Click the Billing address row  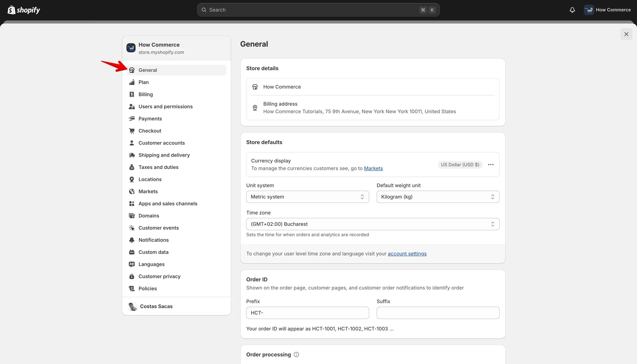click(373, 108)
